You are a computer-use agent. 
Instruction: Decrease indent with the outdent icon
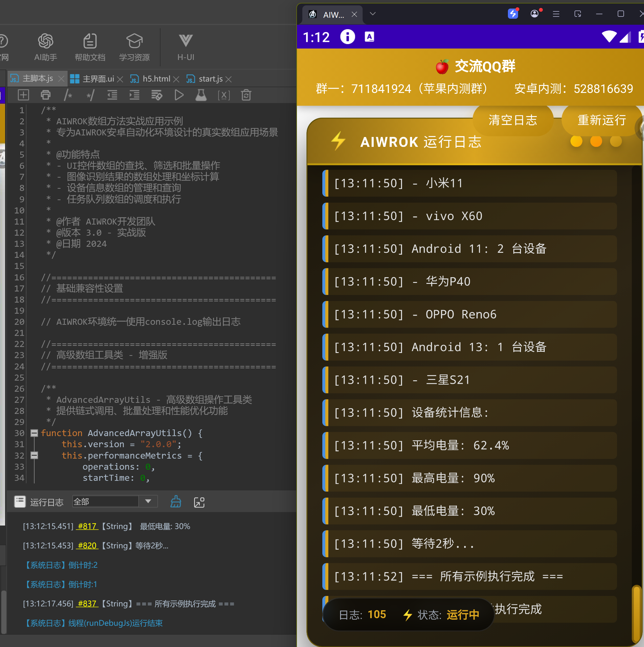112,95
